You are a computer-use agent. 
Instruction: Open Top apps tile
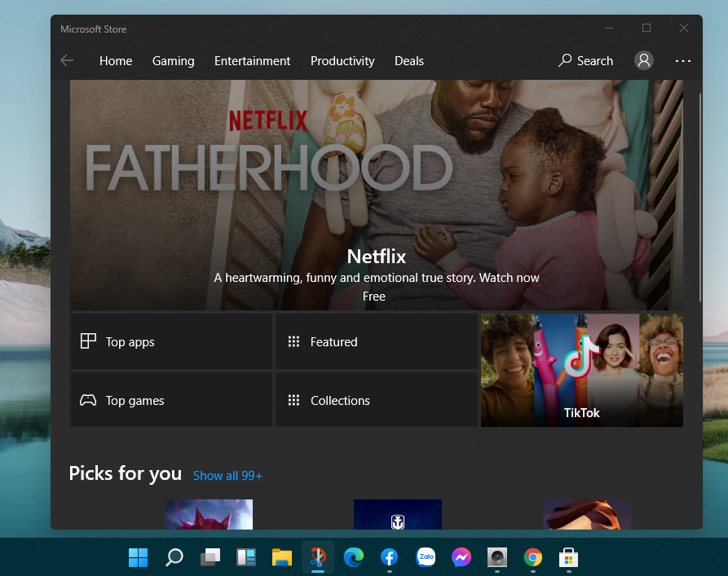click(171, 341)
